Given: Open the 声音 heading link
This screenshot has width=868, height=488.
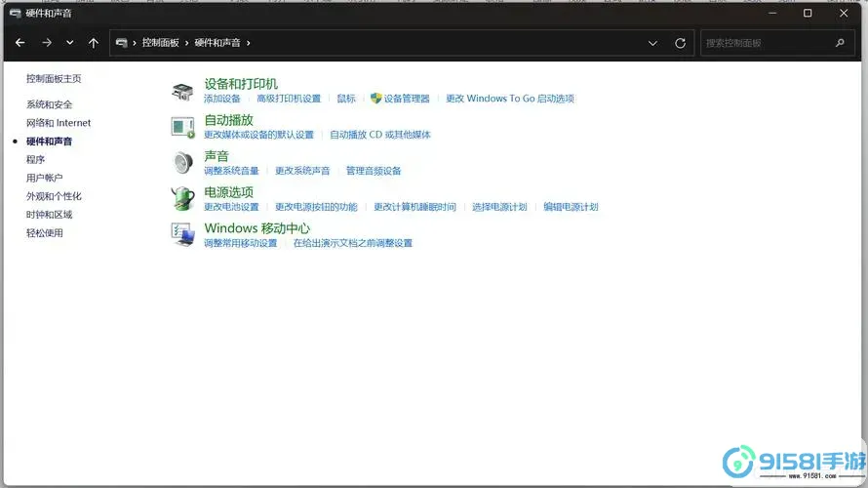Looking at the screenshot, I should [217, 156].
